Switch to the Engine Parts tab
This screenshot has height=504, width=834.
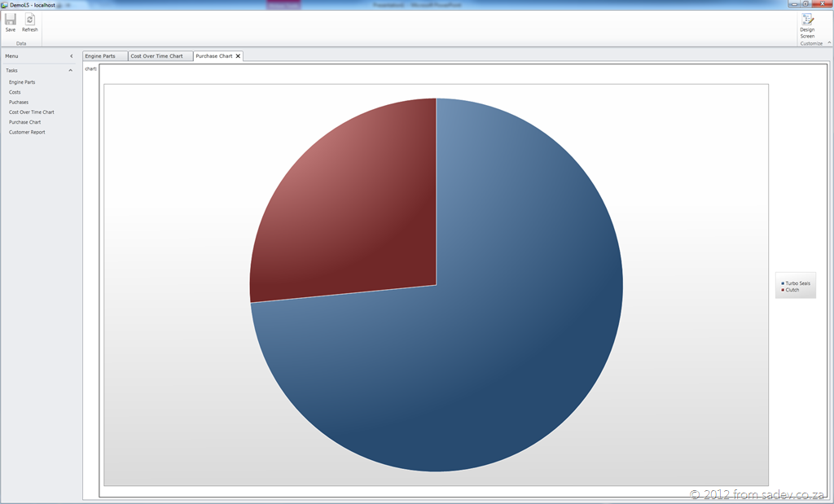point(105,56)
